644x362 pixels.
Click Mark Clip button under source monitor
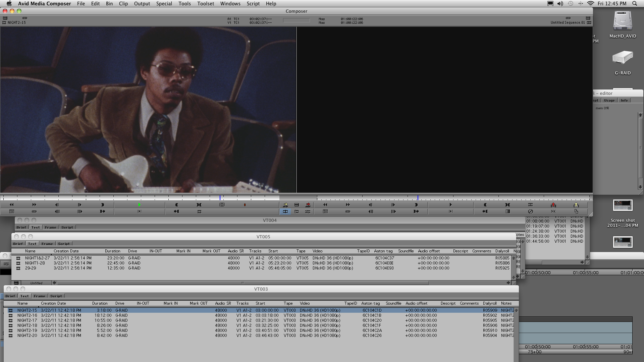point(199,205)
